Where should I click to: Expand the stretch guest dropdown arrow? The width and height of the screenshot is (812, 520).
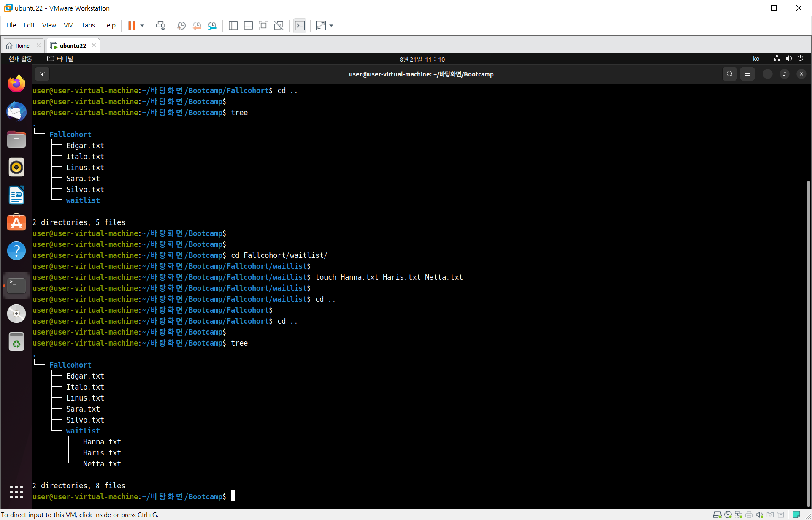[331, 26]
